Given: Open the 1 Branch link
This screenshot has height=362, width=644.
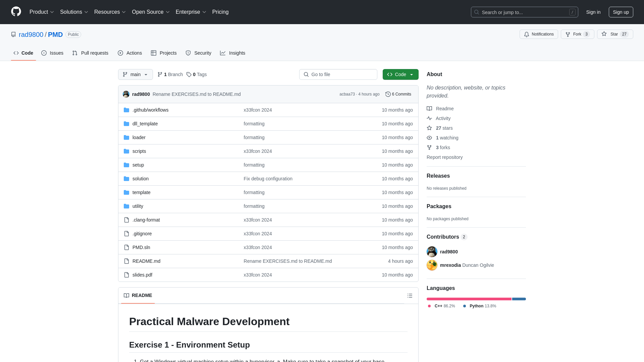Looking at the screenshot, I should tap(170, 74).
